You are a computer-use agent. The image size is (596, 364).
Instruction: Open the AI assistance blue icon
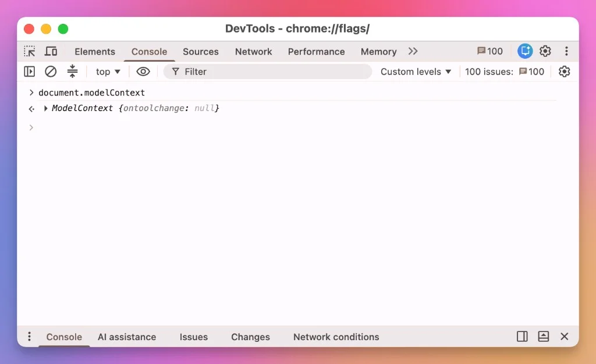pyautogui.click(x=525, y=51)
